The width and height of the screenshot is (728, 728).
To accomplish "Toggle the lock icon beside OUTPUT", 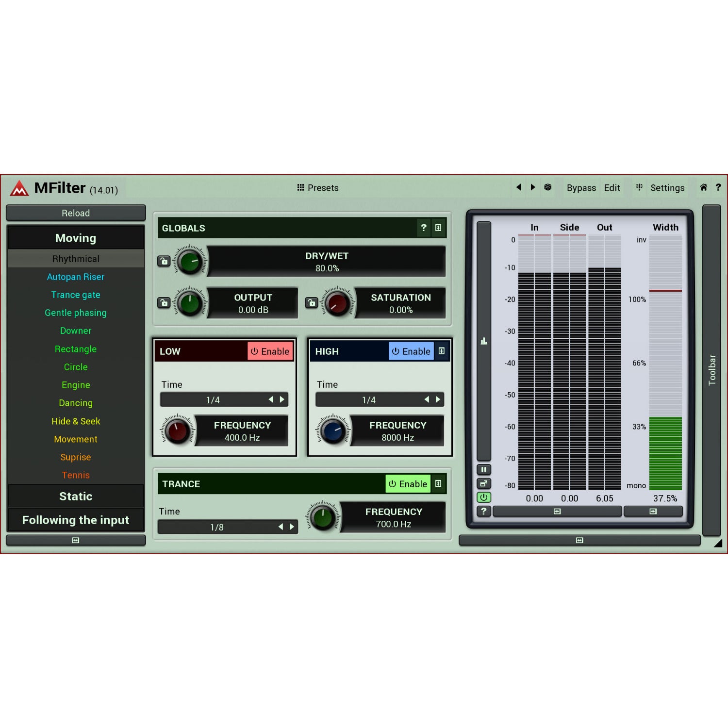I will pyautogui.click(x=164, y=303).
